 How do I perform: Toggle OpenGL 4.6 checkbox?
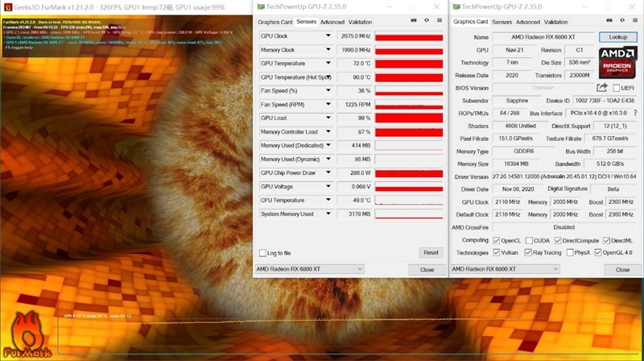[598, 252]
